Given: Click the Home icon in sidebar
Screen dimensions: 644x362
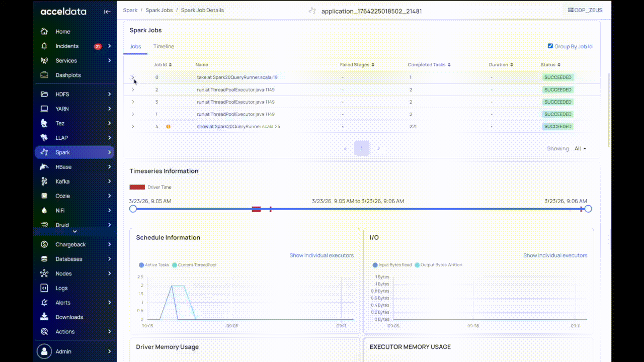Looking at the screenshot, I should point(44,31).
